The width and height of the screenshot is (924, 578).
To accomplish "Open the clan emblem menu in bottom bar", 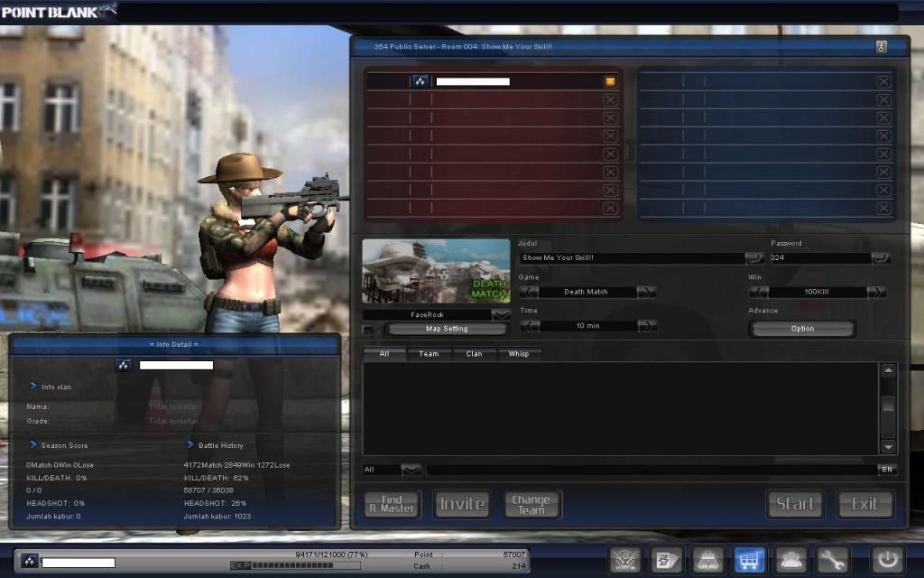I will tap(625, 559).
